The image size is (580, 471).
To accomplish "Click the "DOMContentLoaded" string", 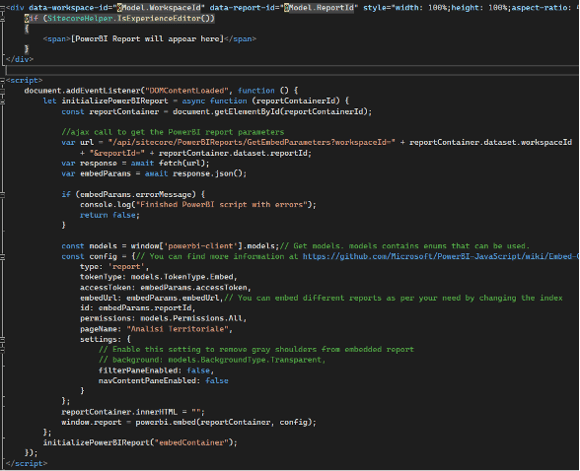I will (x=187, y=91).
